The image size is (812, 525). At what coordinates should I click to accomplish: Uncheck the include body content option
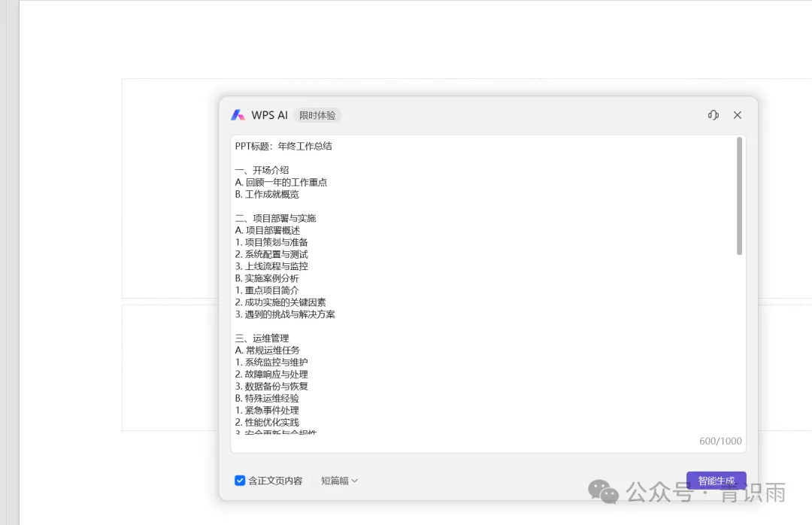(240, 480)
